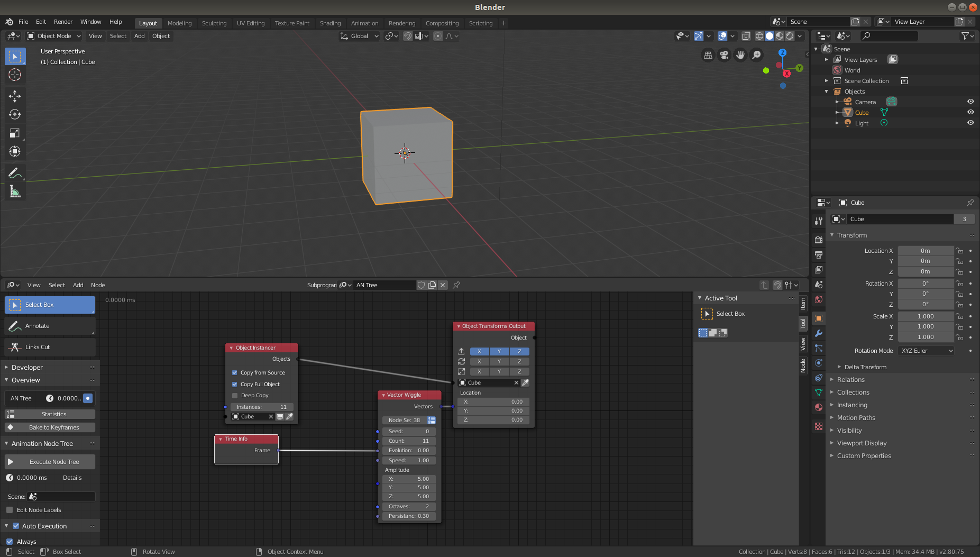980x557 pixels.
Task: Hide the Cube in the outliner
Action: pos(971,112)
